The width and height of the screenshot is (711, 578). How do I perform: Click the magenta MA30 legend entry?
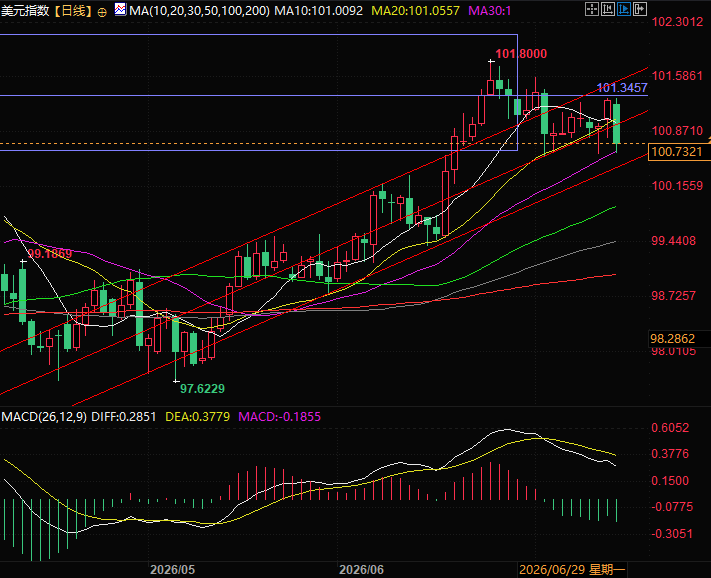489,11
